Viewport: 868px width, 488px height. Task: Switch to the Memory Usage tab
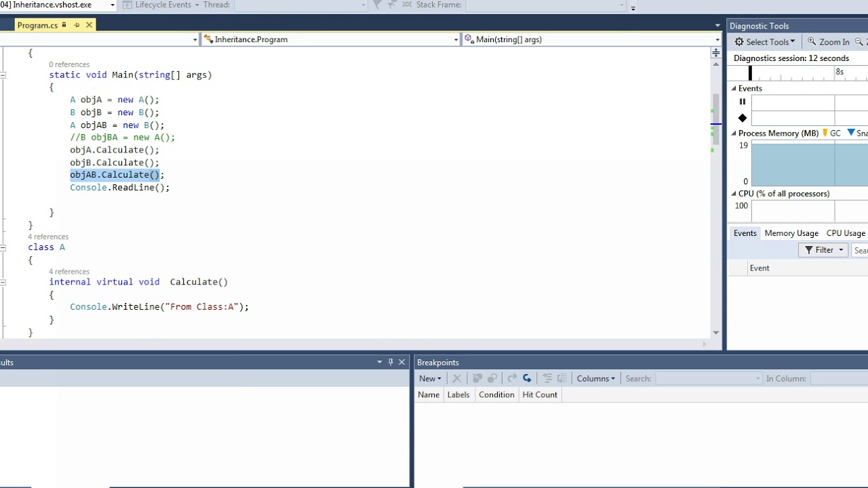791,233
